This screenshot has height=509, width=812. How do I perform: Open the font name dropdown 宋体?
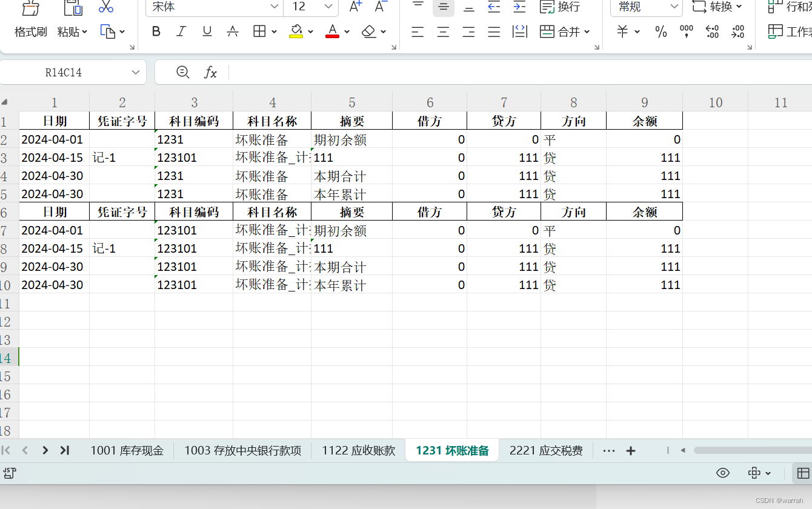(275, 7)
